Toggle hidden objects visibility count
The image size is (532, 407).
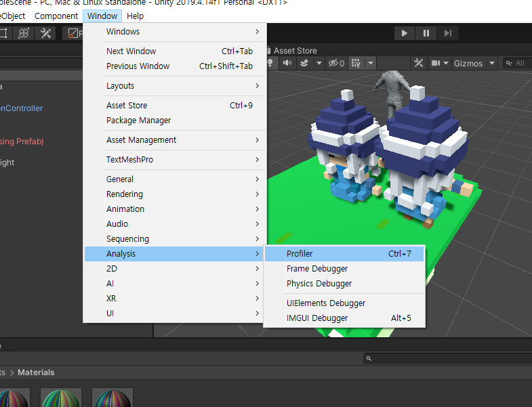337,63
